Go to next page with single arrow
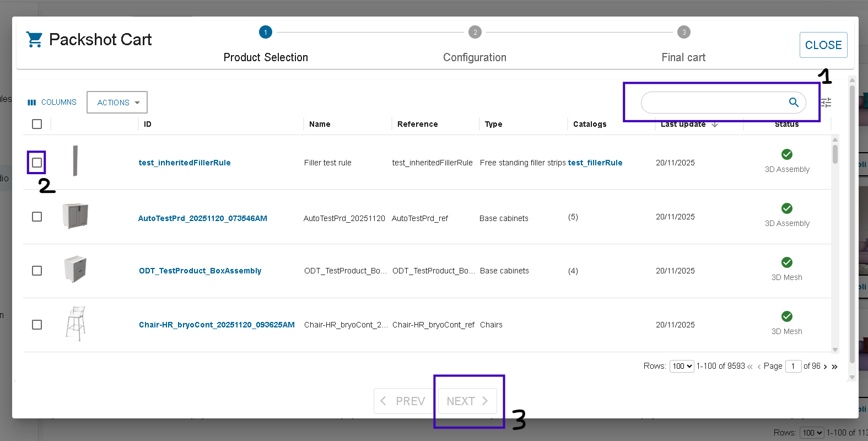The height and width of the screenshot is (441, 868). tap(825, 367)
